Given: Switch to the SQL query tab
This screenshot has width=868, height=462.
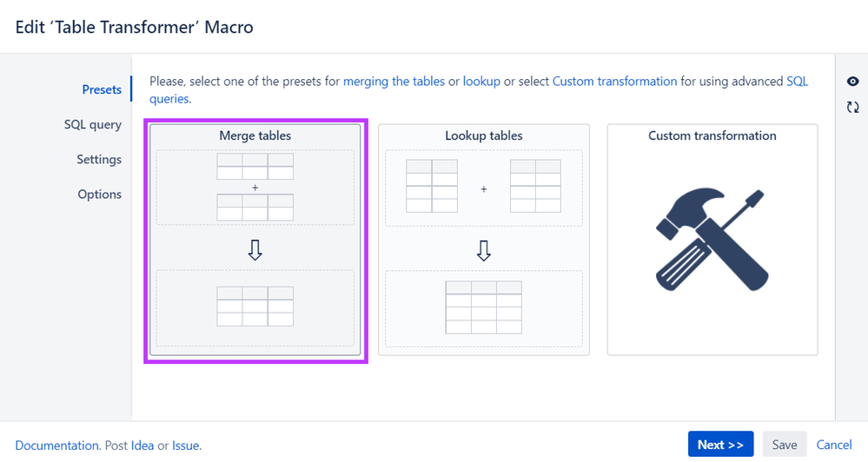Looking at the screenshot, I should [x=92, y=124].
